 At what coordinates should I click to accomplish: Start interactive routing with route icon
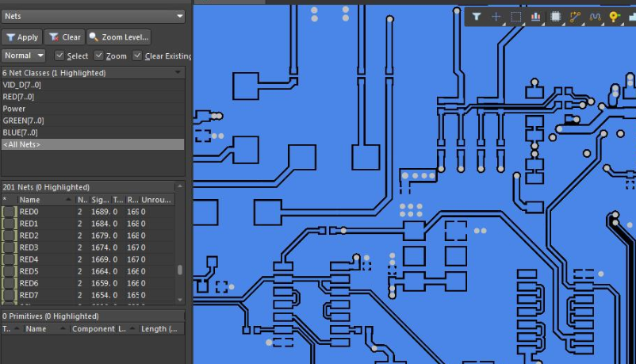575,16
